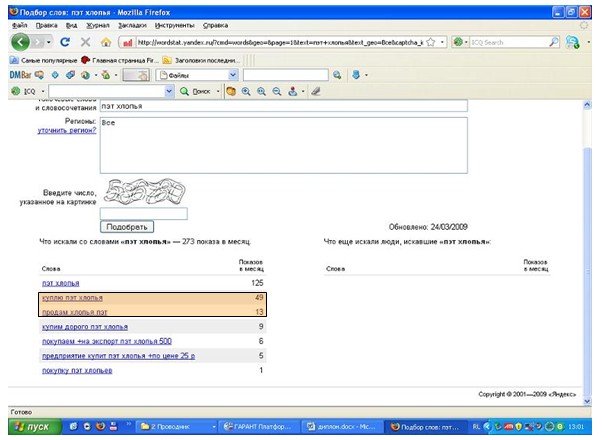The width and height of the screenshot is (602, 440).
Task: Click the пэт хлопья keyword input field
Action: click(x=284, y=106)
